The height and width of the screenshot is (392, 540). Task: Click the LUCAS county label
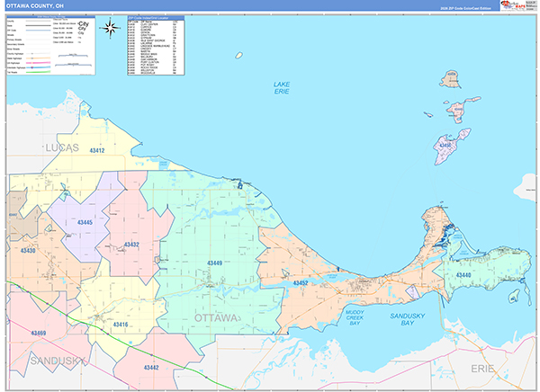(x=59, y=147)
